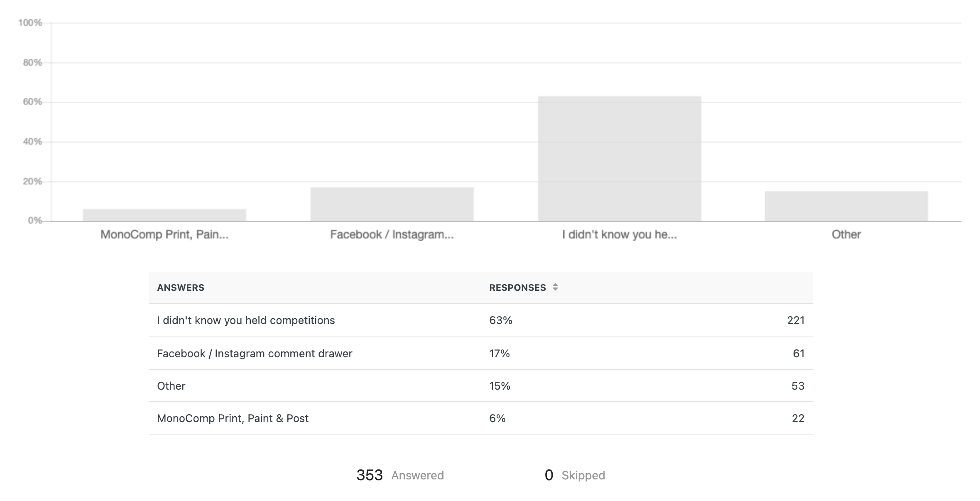This screenshot has height=501, width=980.
Task: Select the Other bar in chart
Action: [846, 206]
